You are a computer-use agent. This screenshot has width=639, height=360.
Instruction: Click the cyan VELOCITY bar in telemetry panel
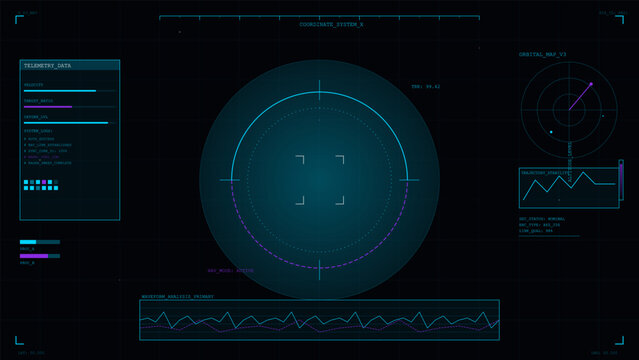click(60, 91)
